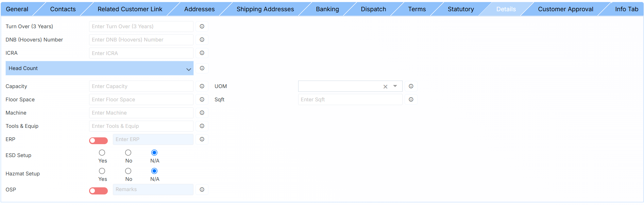644x205 pixels.
Task: Clear the UOM selection with X icon
Action: pyautogui.click(x=385, y=87)
